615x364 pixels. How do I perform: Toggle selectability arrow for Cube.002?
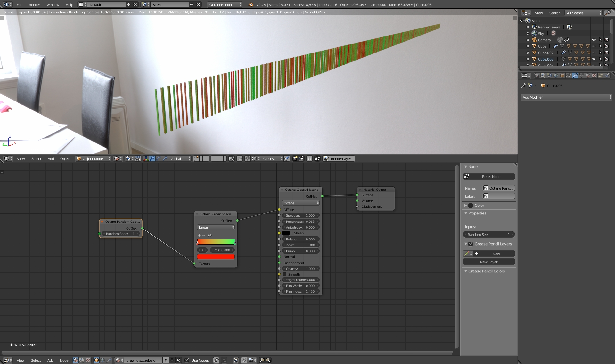point(600,53)
